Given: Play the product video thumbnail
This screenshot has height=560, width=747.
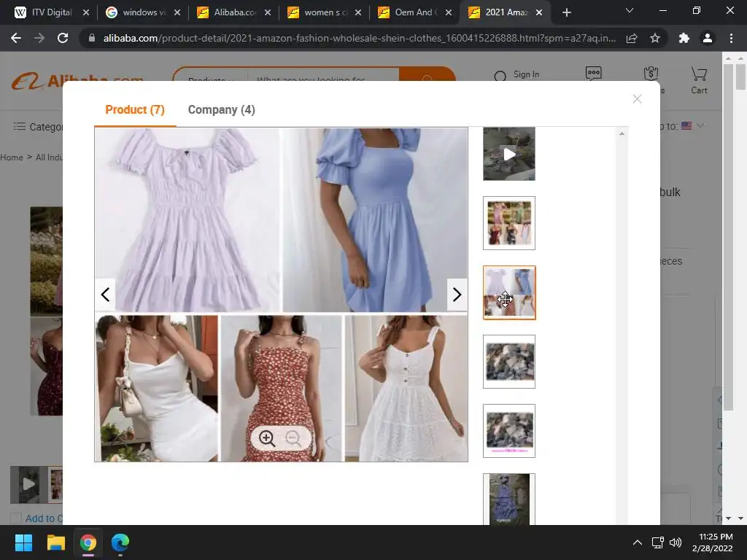Looking at the screenshot, I should click(x=508, y=154).
